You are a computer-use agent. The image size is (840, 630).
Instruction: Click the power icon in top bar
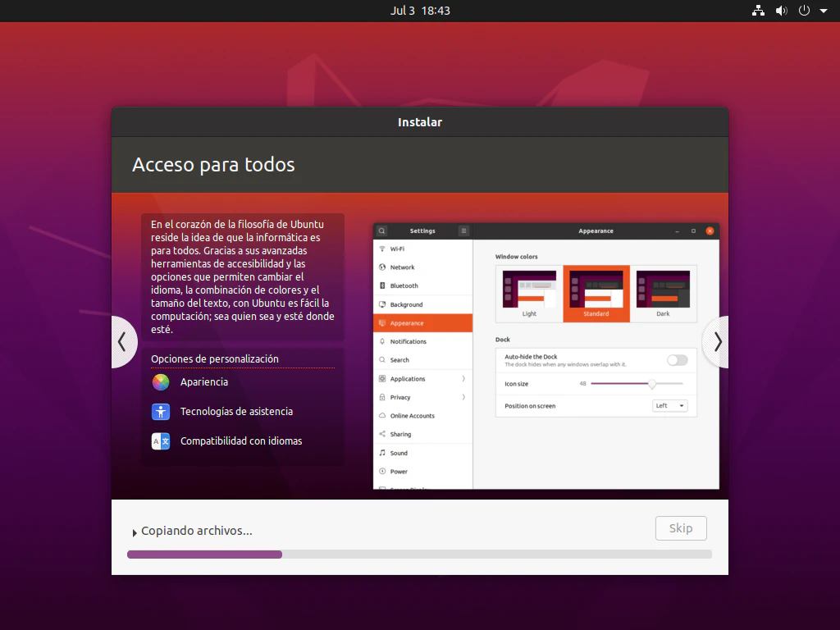(804, 11)
